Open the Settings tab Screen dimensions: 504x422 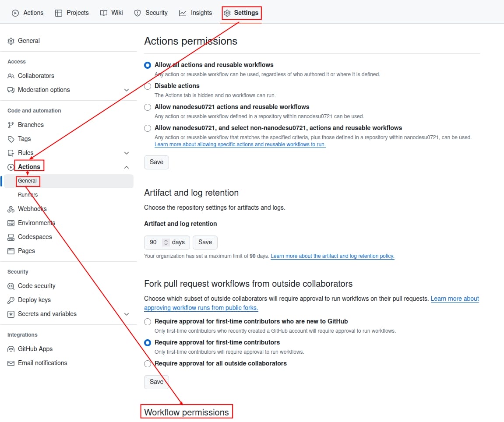pos(241,13)
